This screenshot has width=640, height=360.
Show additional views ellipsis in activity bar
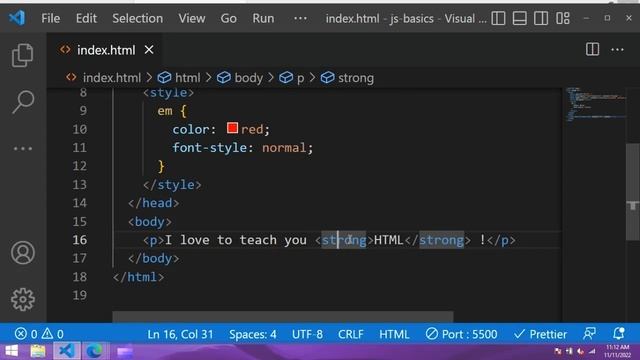[23, 149]
